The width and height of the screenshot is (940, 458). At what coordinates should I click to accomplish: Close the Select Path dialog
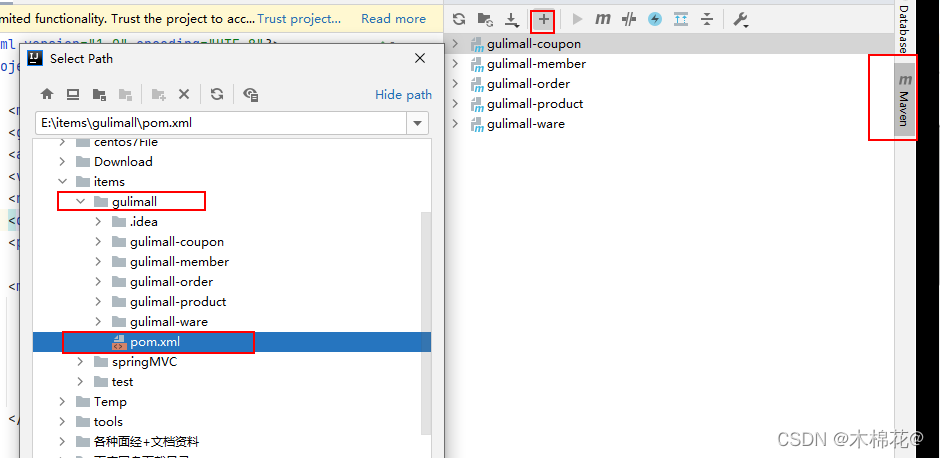[x=420, y=58]
